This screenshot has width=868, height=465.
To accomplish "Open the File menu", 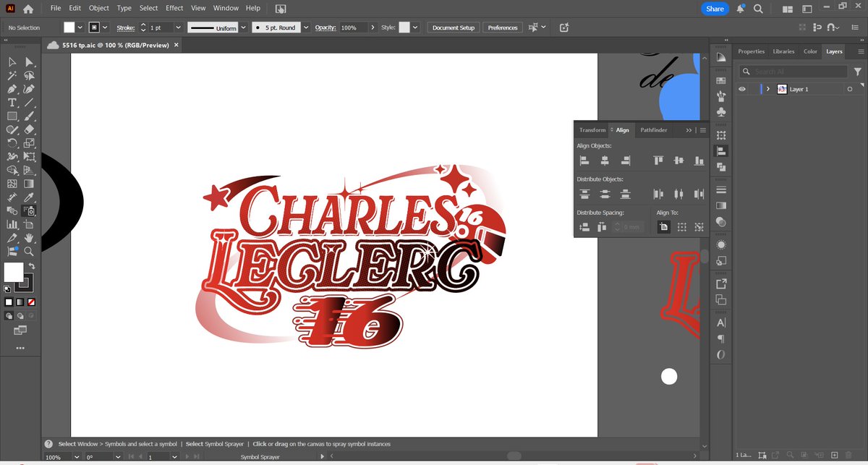I will 56,8.
